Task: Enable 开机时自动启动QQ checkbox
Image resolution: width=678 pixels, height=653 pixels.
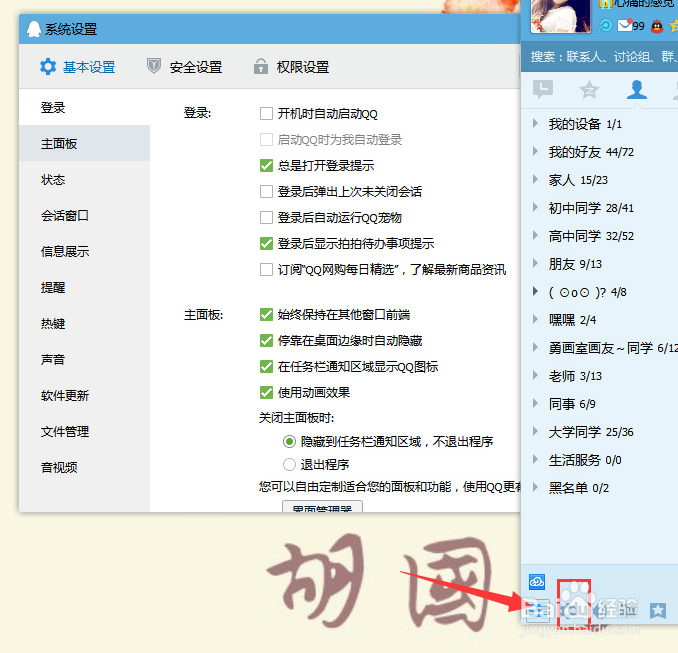Action: point(266,114)
